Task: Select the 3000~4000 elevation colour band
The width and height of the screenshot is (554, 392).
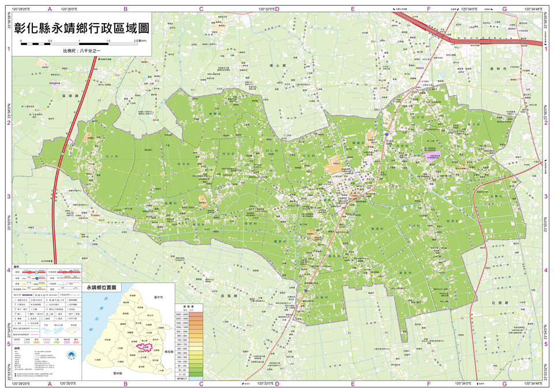Action: (x=196, y=314)
